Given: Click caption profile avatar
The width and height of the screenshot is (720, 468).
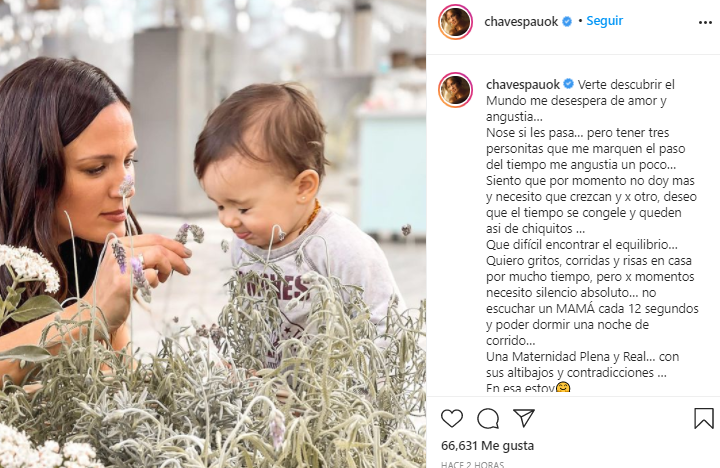Looking at the screenshot, I should click(455, 90).
